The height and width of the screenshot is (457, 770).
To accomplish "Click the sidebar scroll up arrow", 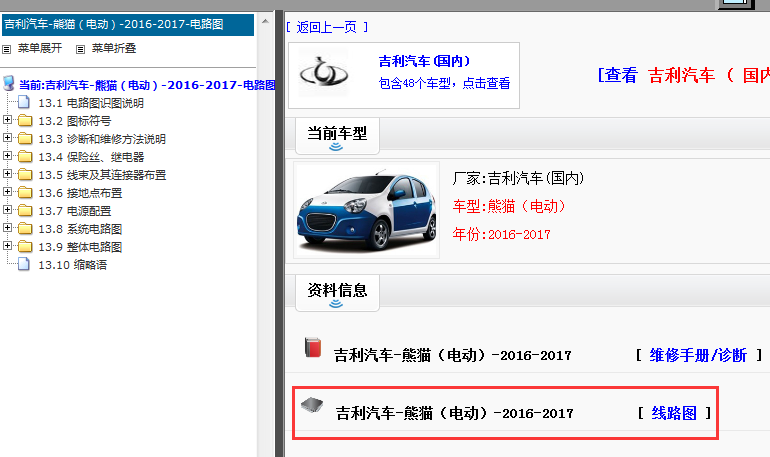I will coord(265,21).
